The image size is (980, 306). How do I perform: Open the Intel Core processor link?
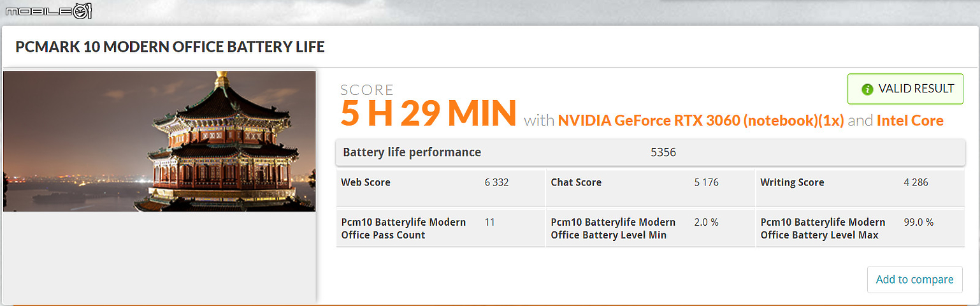(x=910, y=120)
